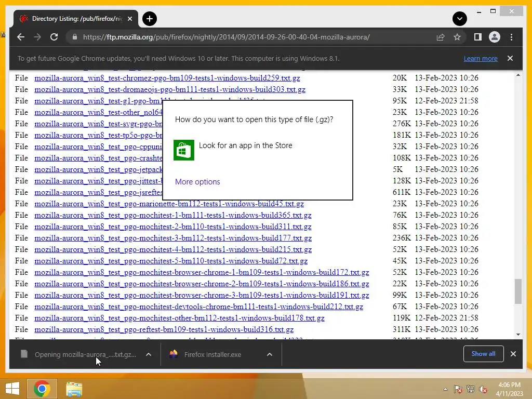Expand Firefox Installer.exe options chevron
Viewport: 532px width, 399px height.
point(270,354)
